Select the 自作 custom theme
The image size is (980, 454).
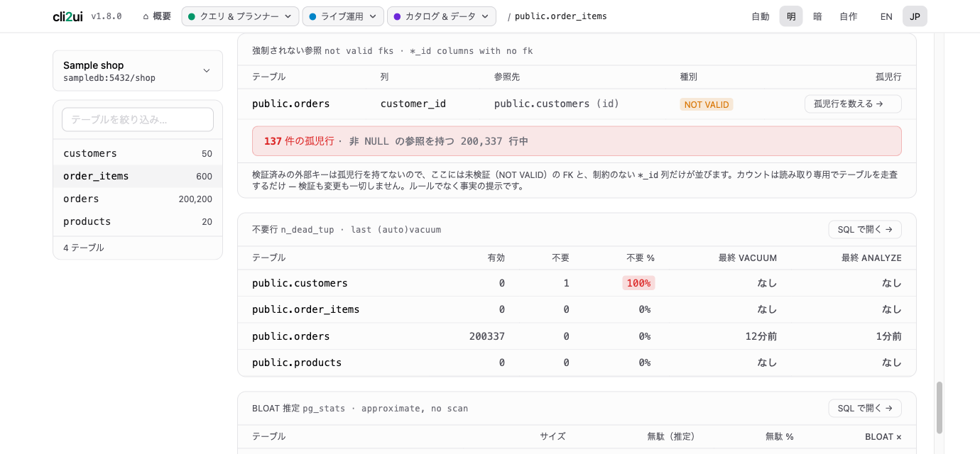coord(849,16)
